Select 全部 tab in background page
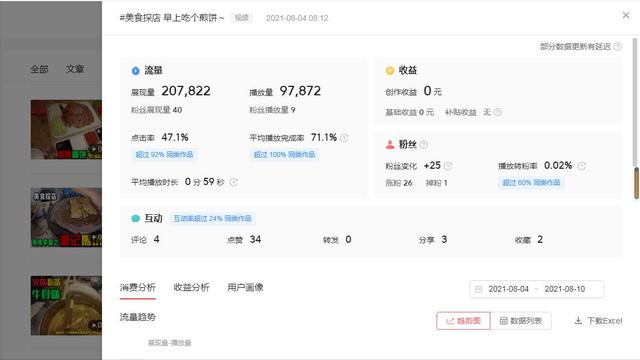The image size is (640, 360). [40, 69]
